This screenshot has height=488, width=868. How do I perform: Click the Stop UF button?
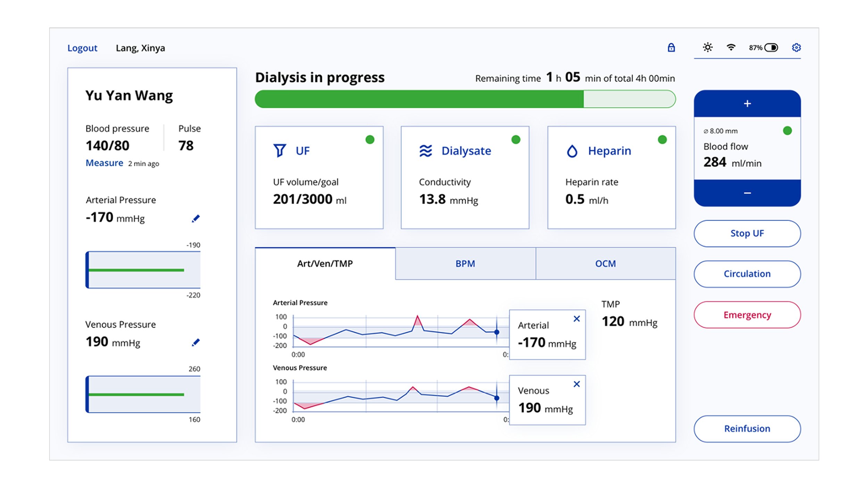pos(747,234)
